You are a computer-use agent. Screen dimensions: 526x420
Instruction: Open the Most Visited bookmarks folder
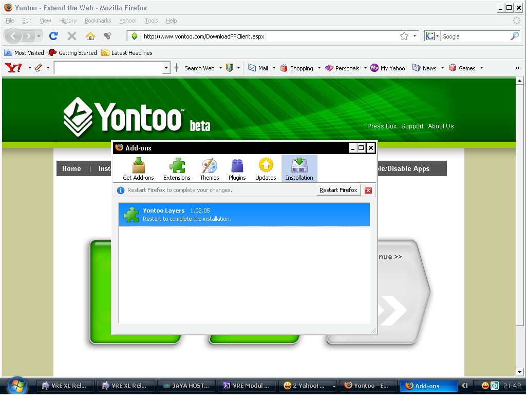click(24, 52)
